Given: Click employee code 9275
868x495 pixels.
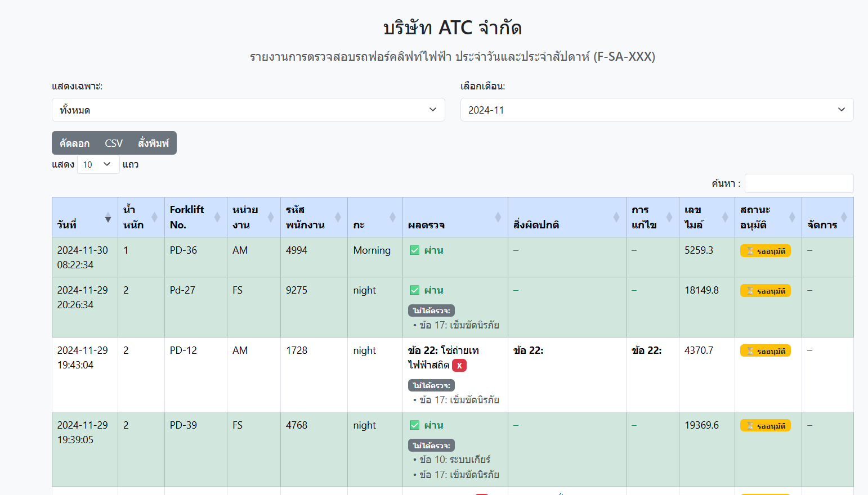Looking at the screenshot, I should [x=297, y=290].
